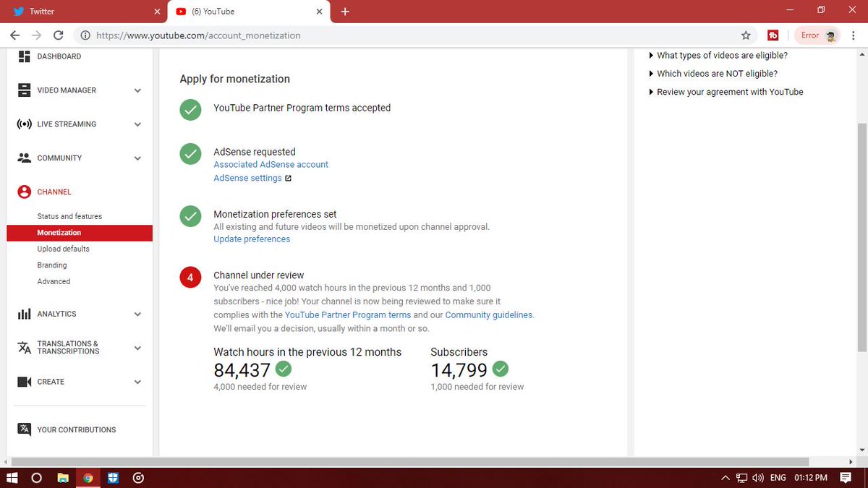868x488 pixels.
Task: Close the YouTube tab
Action: tap(319, 12)
